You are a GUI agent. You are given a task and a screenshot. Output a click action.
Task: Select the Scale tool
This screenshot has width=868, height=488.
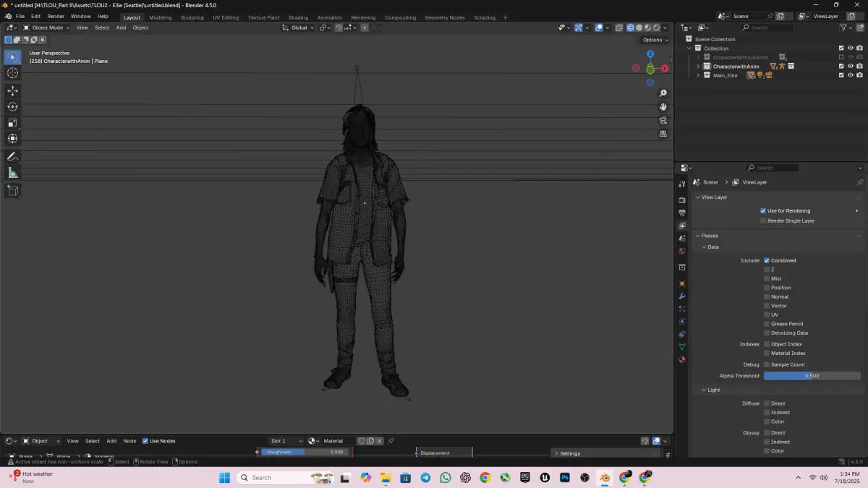[x=12, y=122]
